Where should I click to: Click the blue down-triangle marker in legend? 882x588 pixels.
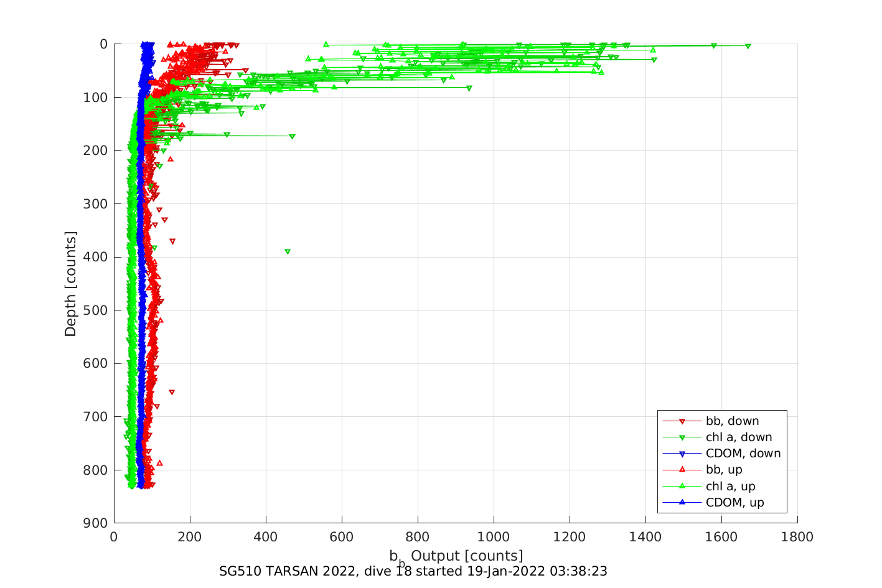(x=682, y=454)
